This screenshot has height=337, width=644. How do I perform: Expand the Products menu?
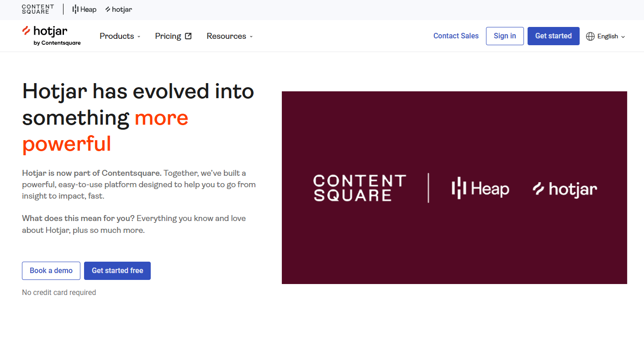click(120, 36)
